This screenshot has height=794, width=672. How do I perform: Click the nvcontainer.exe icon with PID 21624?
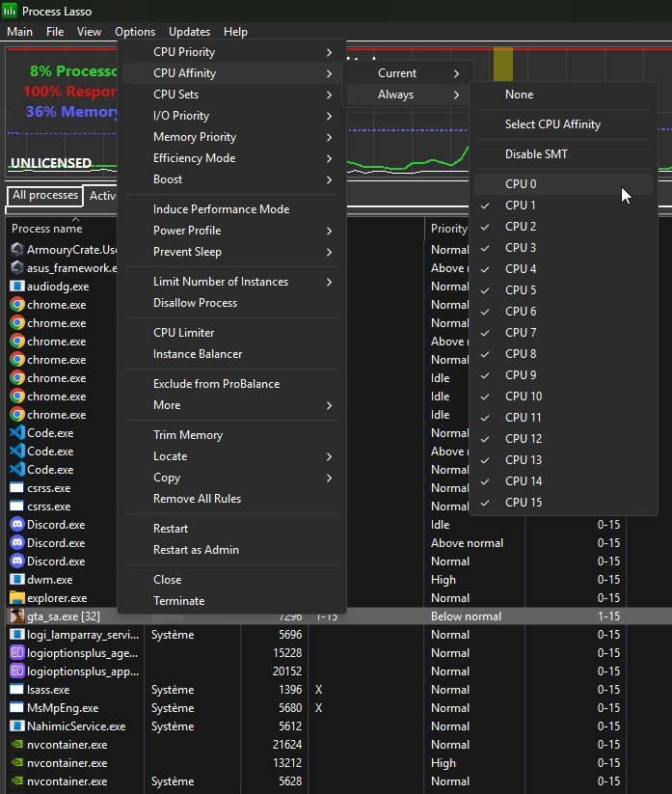[x=17, y=744]
